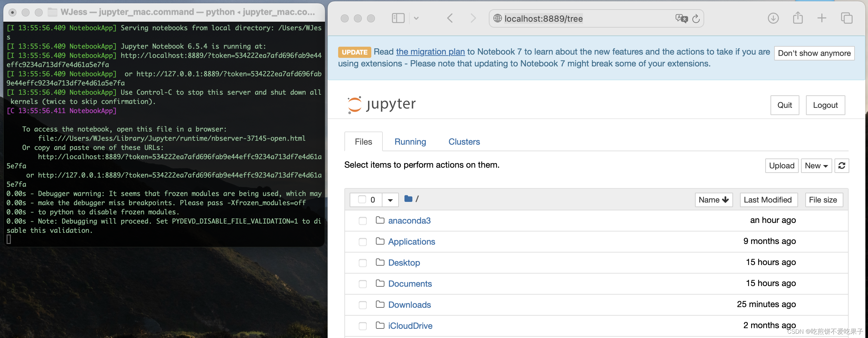Click the migration plan link
Viewport: 868px width, 338px height.
click(430, 52)
